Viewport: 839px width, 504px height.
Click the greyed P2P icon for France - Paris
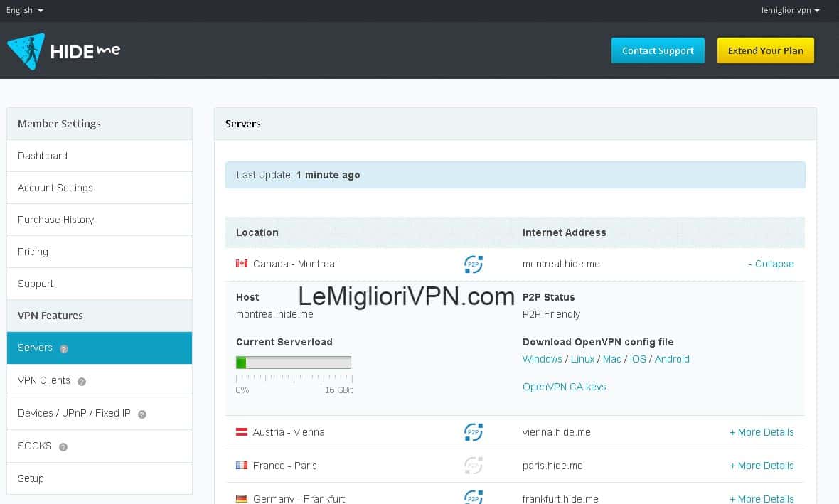click(474, 466)
